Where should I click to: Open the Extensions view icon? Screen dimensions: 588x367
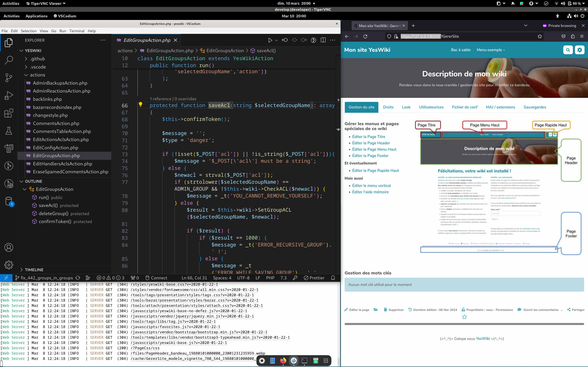(x=9, y=113)
